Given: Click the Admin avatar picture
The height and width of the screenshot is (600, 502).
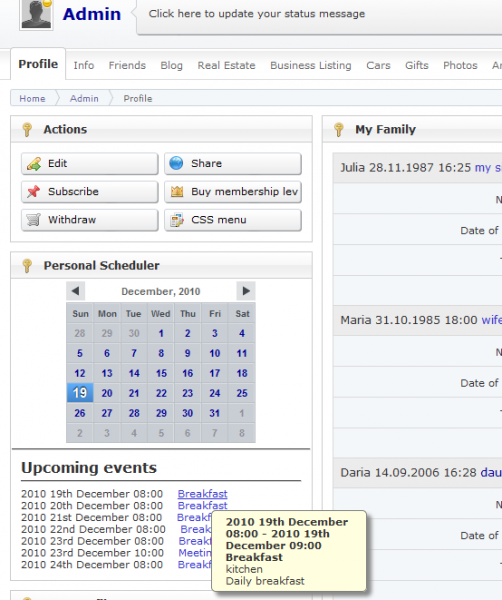Looking at the screenshot, I should (36, 15).
